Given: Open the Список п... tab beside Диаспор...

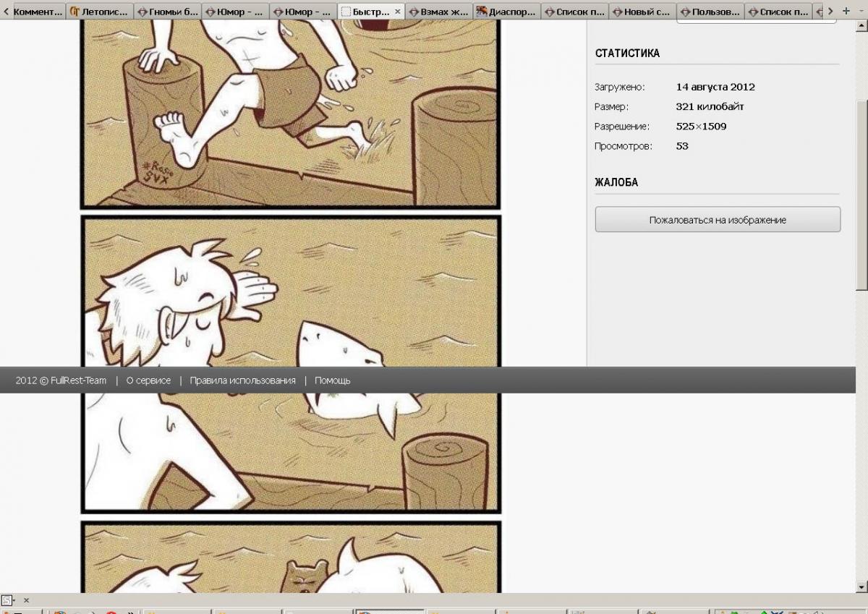Looking at the screenshot, I should (575, 12).
